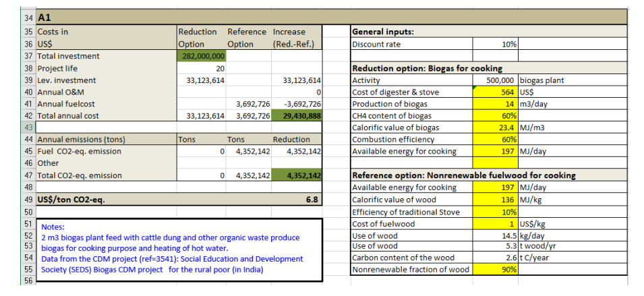This screenshot has width=644, height=296.
Task: Select the Project life value 20
Action: click(201, 68)
